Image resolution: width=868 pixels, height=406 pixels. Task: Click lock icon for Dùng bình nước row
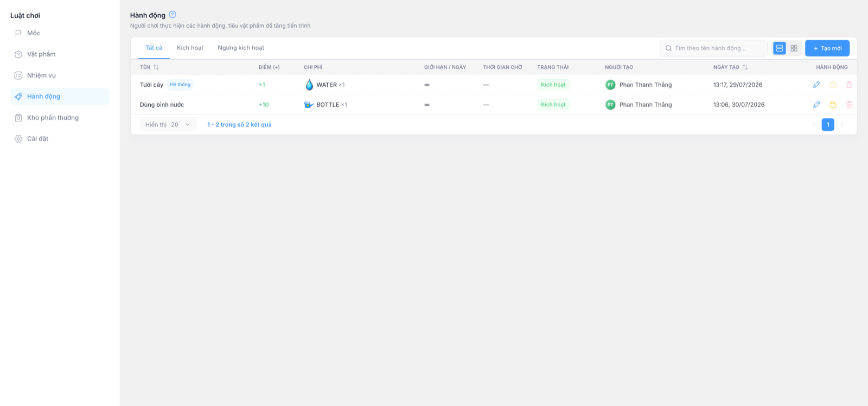833,105
